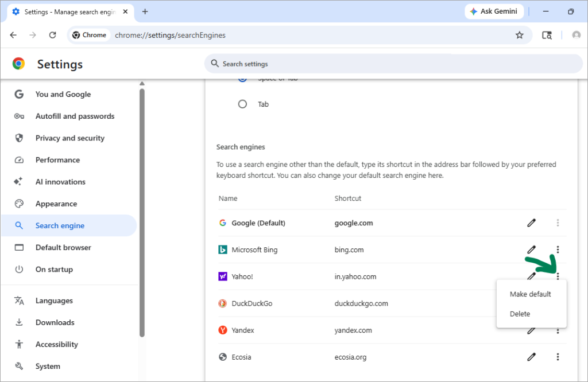Click the pencil icon for Microsoft Bing
This screenshot has height=382, width=588.
tap(531, 250)
